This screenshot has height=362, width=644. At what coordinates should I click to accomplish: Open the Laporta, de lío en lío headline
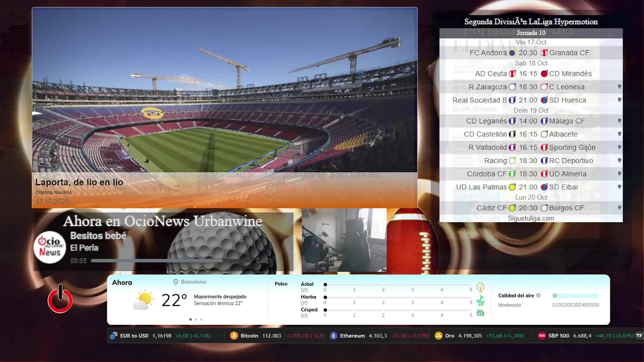pos(79,183)
